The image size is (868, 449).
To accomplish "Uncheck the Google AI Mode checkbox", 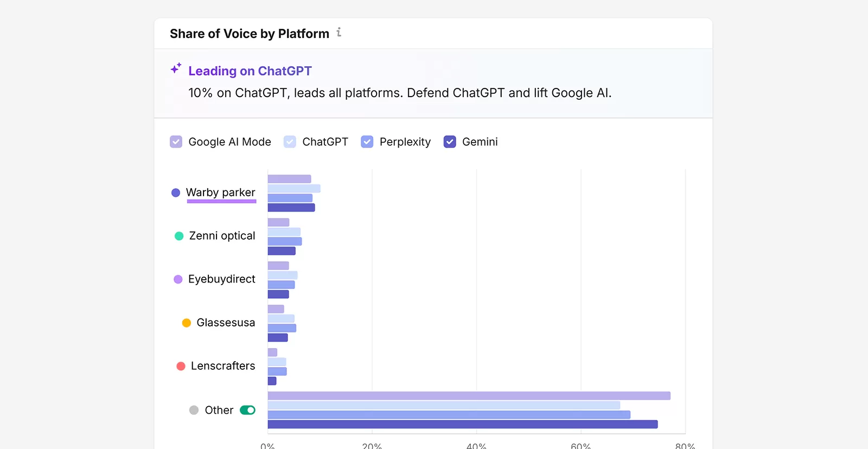I will [x=176, y=142].
